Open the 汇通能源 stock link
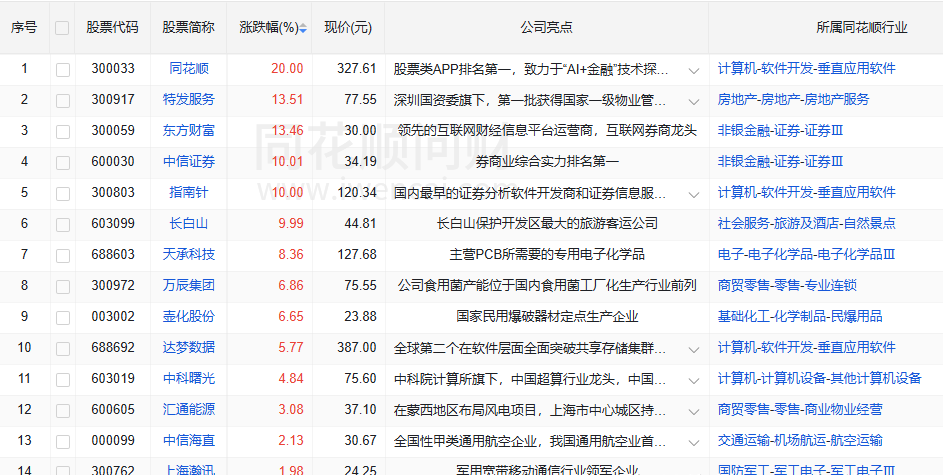943x475 pixels. click(189, 409)
